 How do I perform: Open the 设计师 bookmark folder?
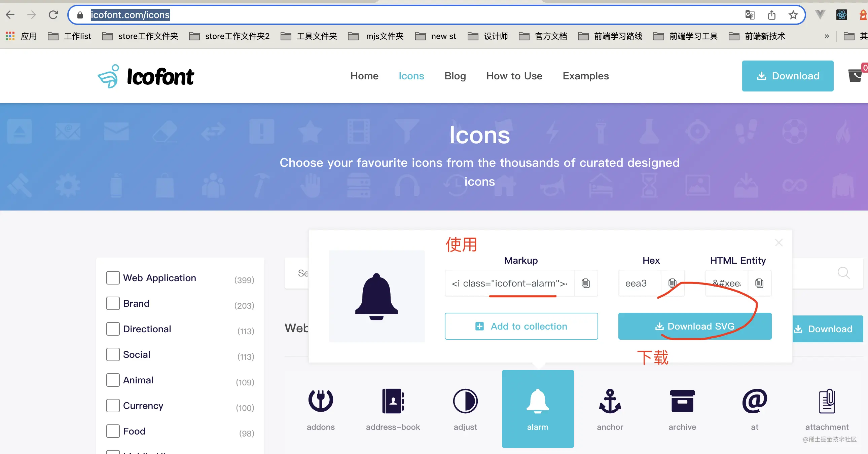488,36
